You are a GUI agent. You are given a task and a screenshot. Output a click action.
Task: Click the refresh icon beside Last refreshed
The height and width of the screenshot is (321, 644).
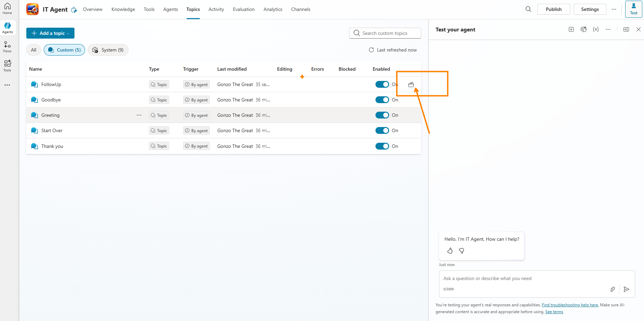(x=371, y=50)
